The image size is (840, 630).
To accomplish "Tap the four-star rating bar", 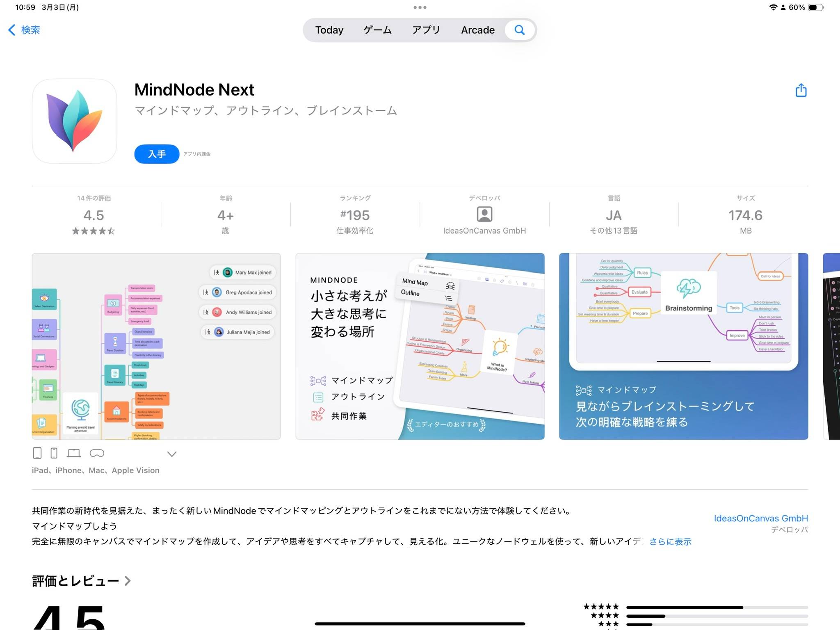I will (x=717, y=616).
